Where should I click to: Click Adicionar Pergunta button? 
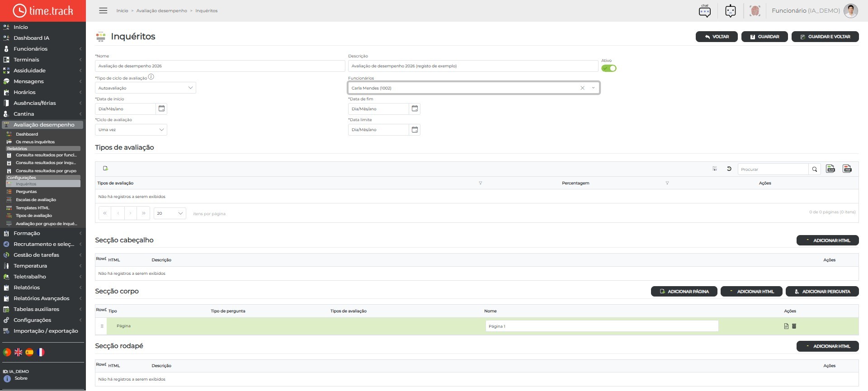pos(822,292)
